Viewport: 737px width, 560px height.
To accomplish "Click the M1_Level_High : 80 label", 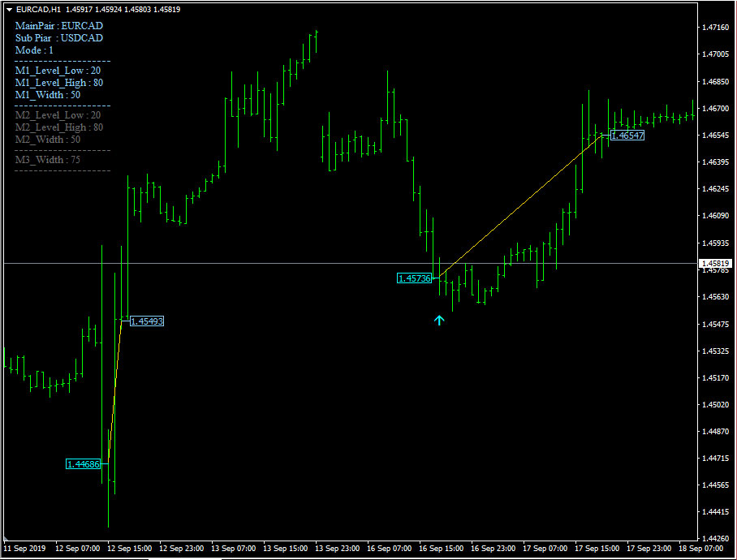I will [x=59, y=83].
